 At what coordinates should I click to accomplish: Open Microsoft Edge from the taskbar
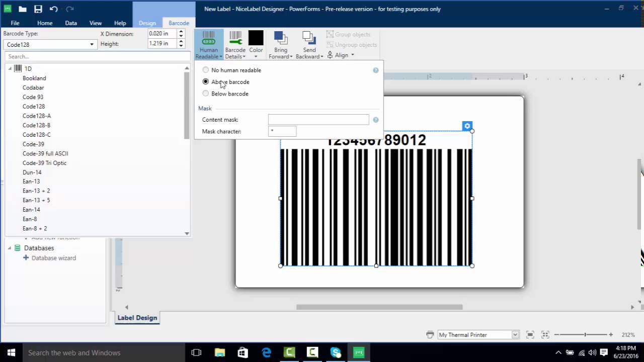(266, 352)
